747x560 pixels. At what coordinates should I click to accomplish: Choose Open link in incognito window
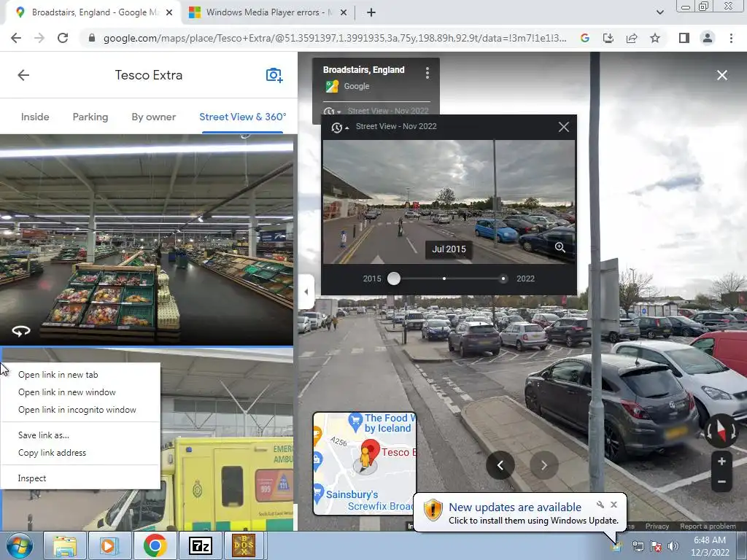pyautogui.click(x=77, y=410)
